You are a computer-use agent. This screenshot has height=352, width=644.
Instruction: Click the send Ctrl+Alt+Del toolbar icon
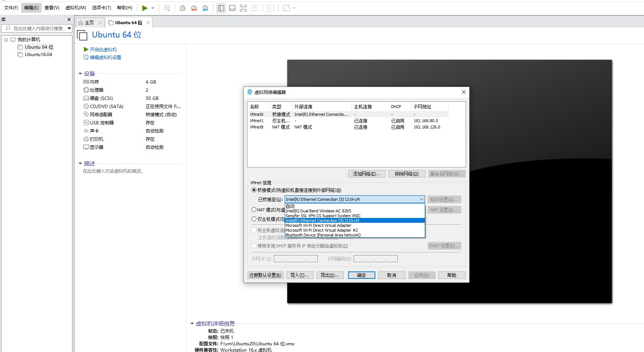coord(167,8)
